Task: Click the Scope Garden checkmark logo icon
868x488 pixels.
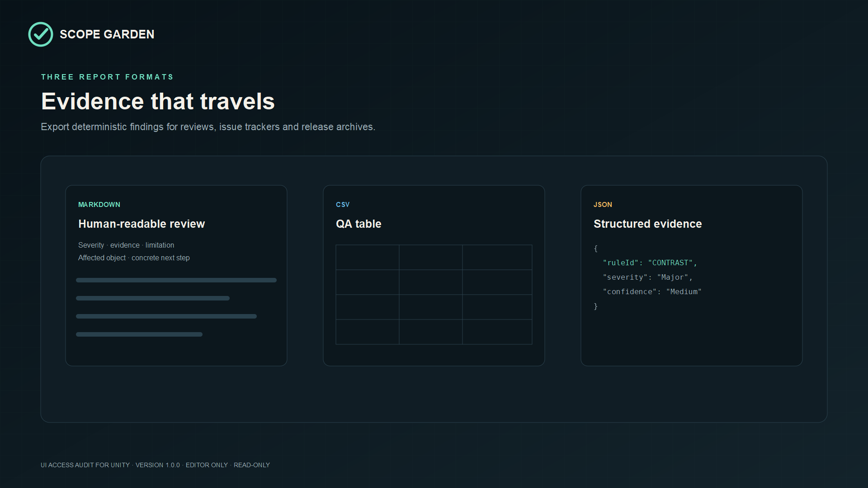Action: (x=41, y=34)
